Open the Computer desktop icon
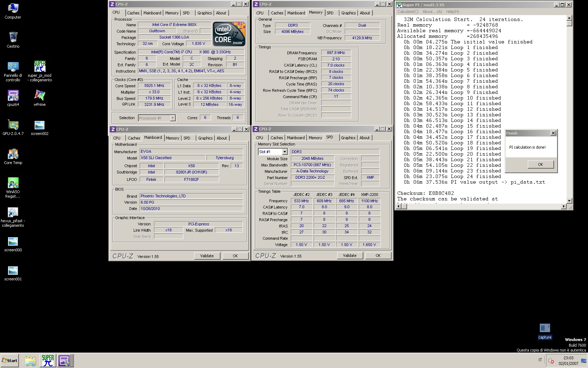Image resolution: width=588 pixels, height=368 pixels. click(x=13, y=11)
